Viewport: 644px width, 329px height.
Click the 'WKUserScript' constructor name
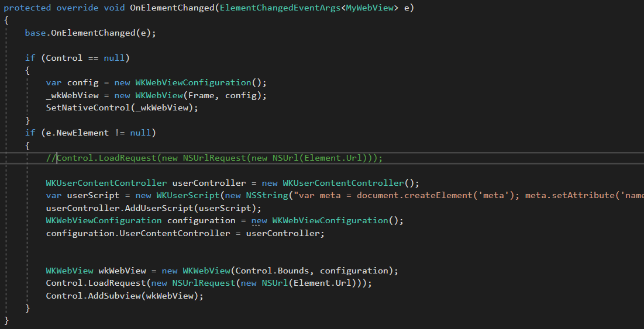(188, 195)
